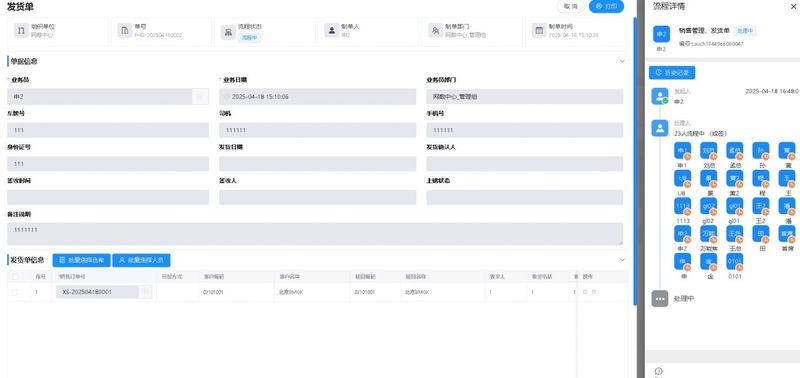Viewport: 800px width, 378px height.
Task: Click the 备注说明 text area
Action: [315, 234]
